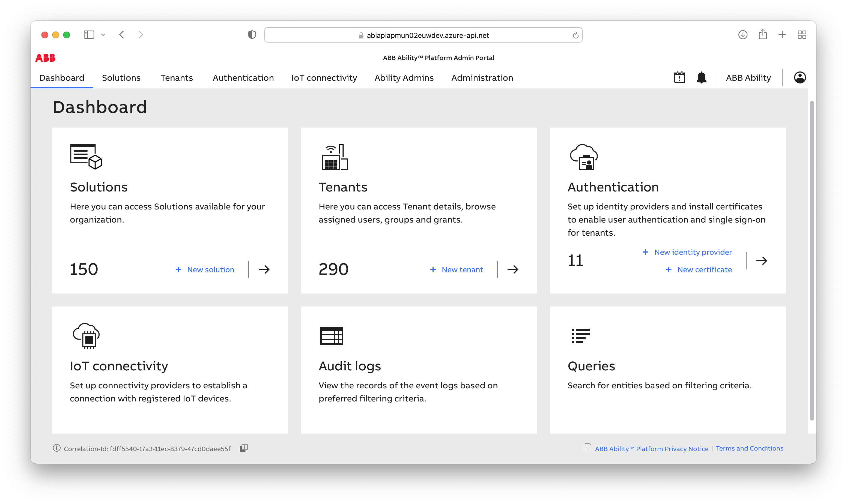The width and height of the screenshot is (847, 504).
Task: Click New solution link
Action: [205, 269]
